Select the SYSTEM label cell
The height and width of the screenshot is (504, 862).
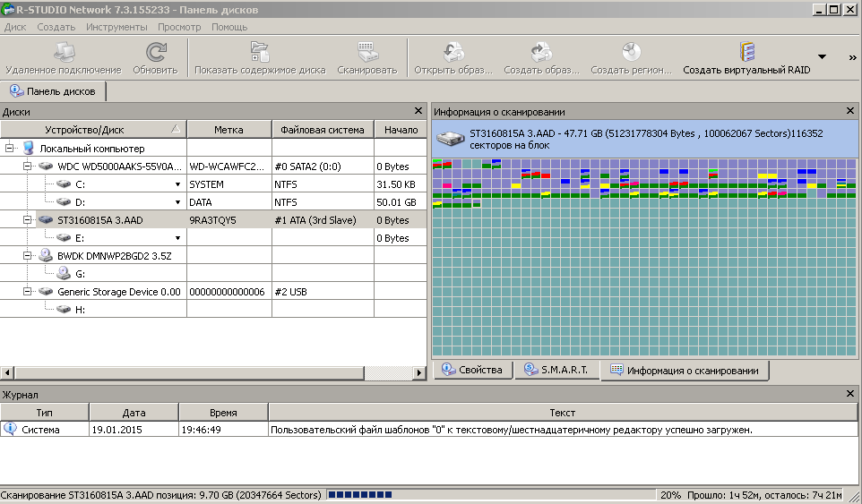[x=229, y=184]
